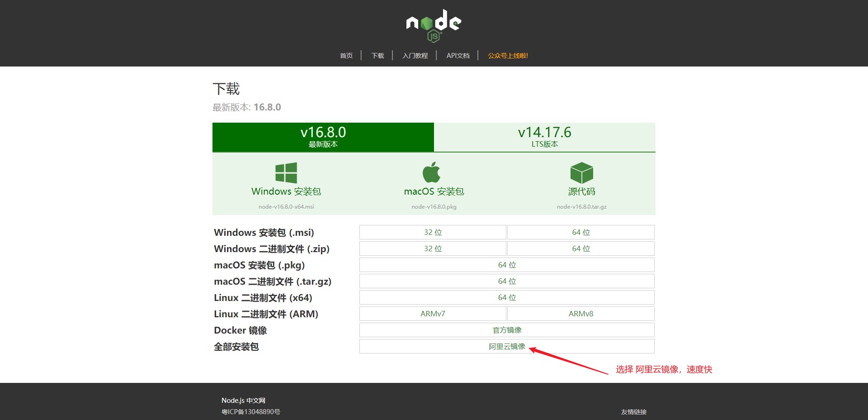
Task: Download the 64位 Windows .msi installer
Action: [580, 232]
